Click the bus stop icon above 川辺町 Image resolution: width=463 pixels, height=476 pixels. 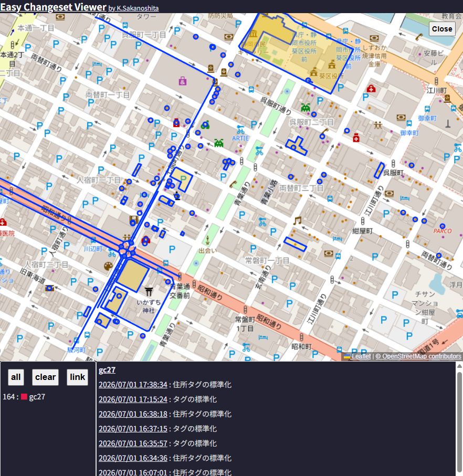[93, 240]
